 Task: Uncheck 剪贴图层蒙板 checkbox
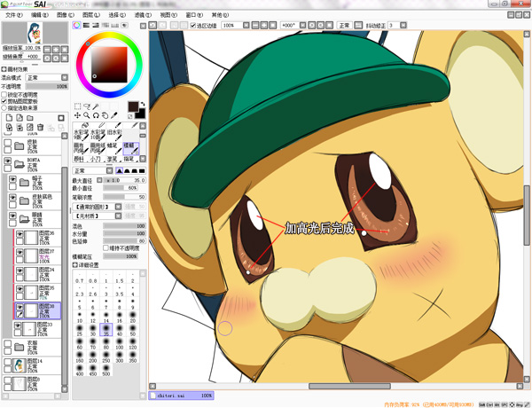coord(4,101)
